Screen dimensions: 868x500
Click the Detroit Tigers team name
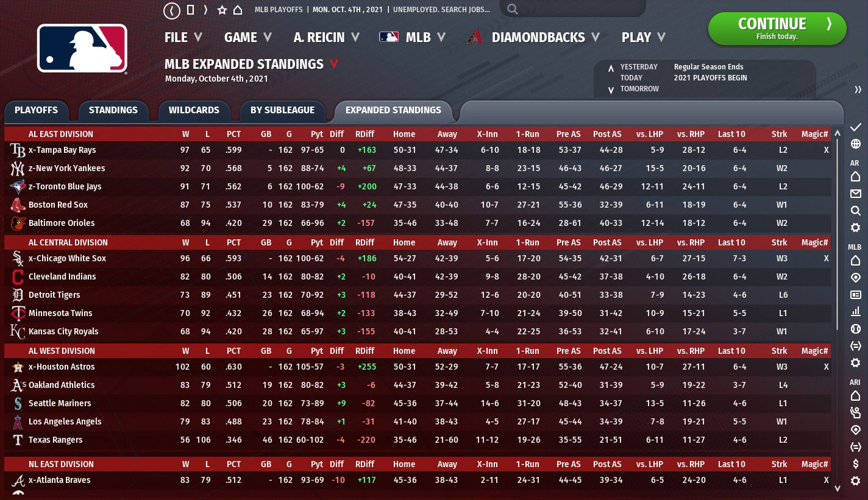[x=54, y=295]
